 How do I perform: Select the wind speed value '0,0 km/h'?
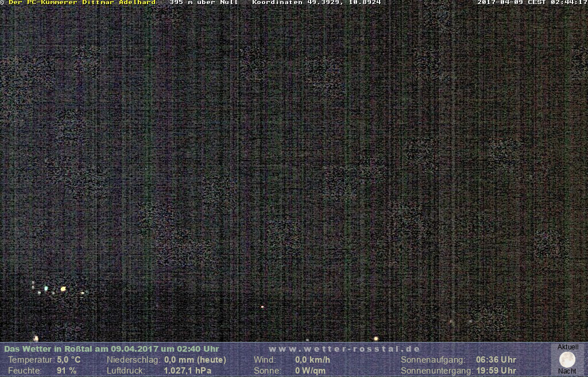pyautogui.click(x=312, y=360)
